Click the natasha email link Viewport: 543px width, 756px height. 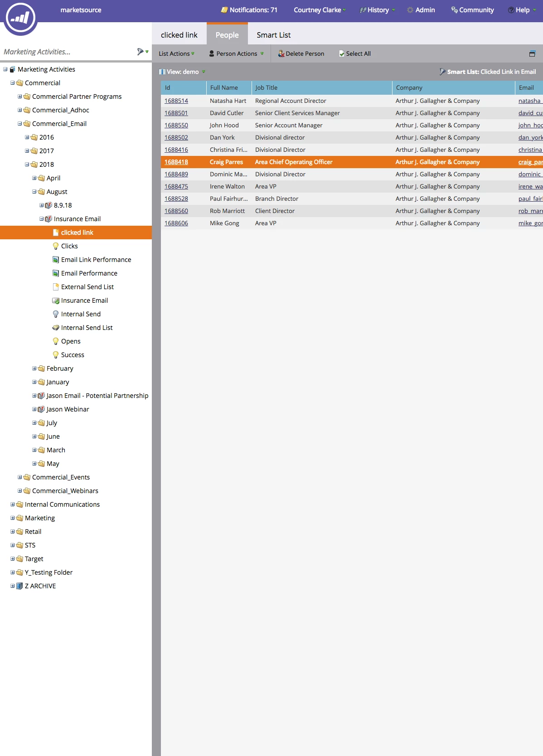coord(530,101)
